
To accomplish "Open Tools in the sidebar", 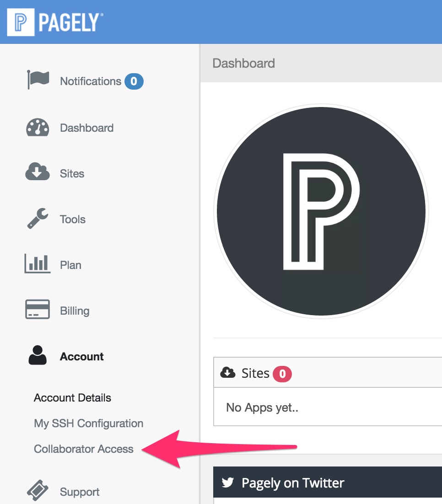I will [x=73, y=219].
